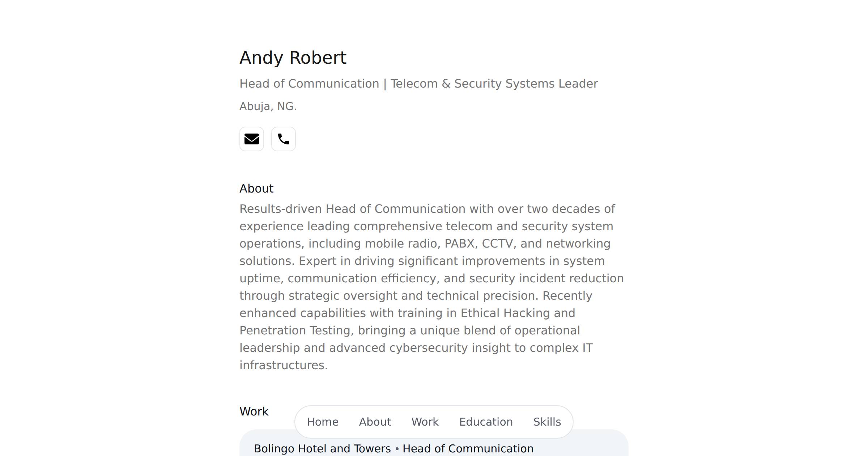The height and width of the screenshot is (456, 868).
Task: Click the About section heading
Action: [256, 189]
